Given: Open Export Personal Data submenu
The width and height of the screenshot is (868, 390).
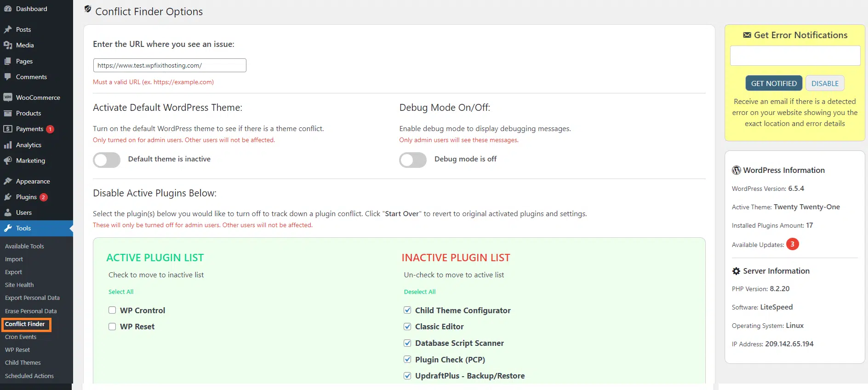Looking at the screenshot, I should click(x=32, y=298).
